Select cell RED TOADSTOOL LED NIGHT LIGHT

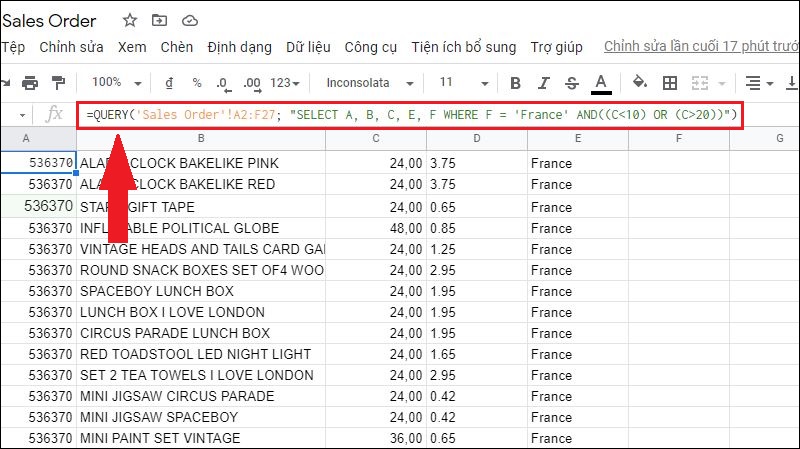[201, 354]
